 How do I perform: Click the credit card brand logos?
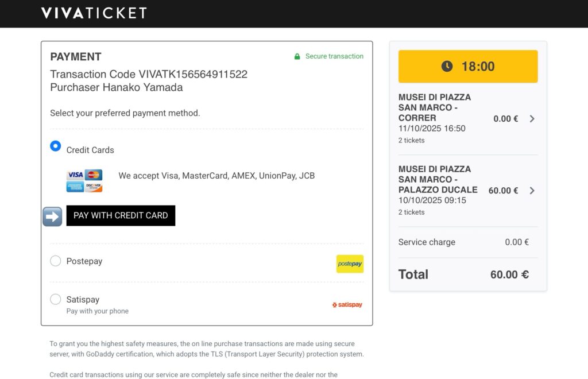84,181
